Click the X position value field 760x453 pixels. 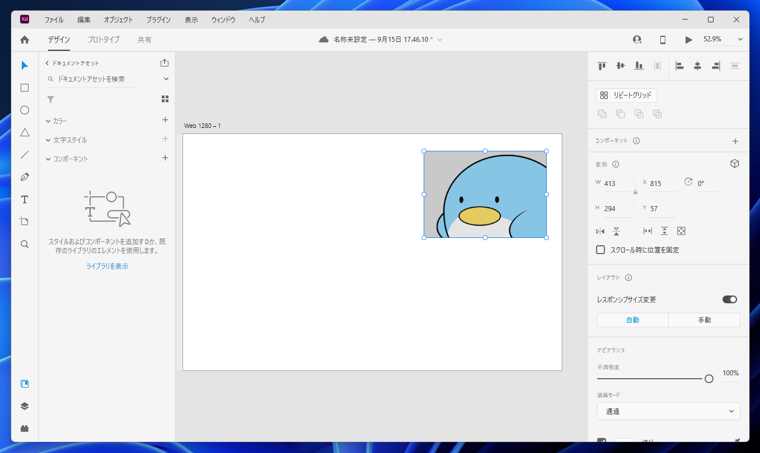(662, 184)
